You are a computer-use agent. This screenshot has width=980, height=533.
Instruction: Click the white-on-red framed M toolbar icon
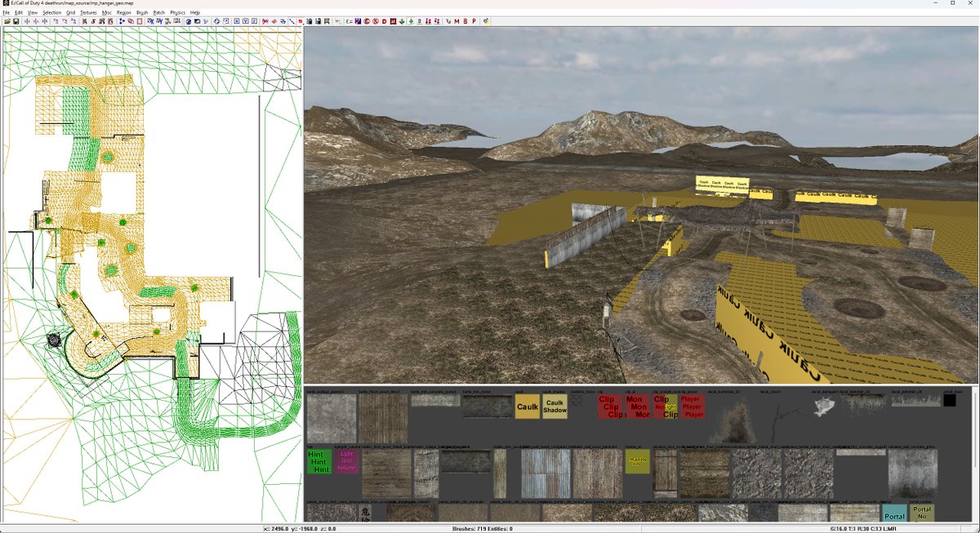(x=393, y=21)
